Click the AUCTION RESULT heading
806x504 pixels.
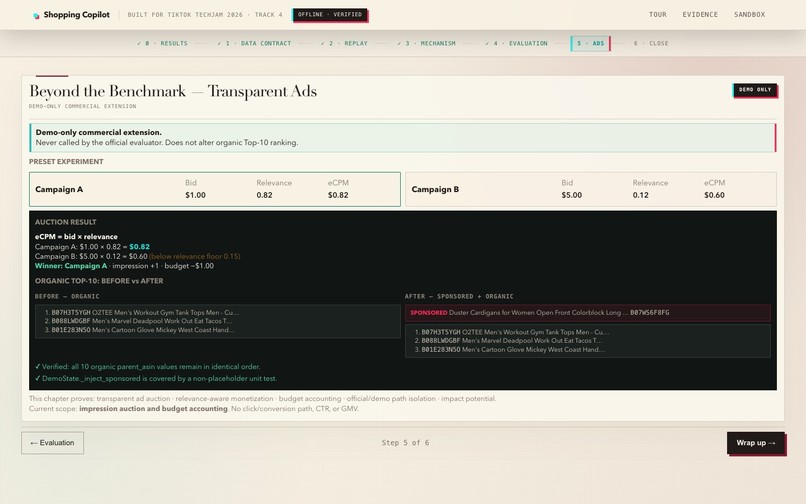point(66,222)
